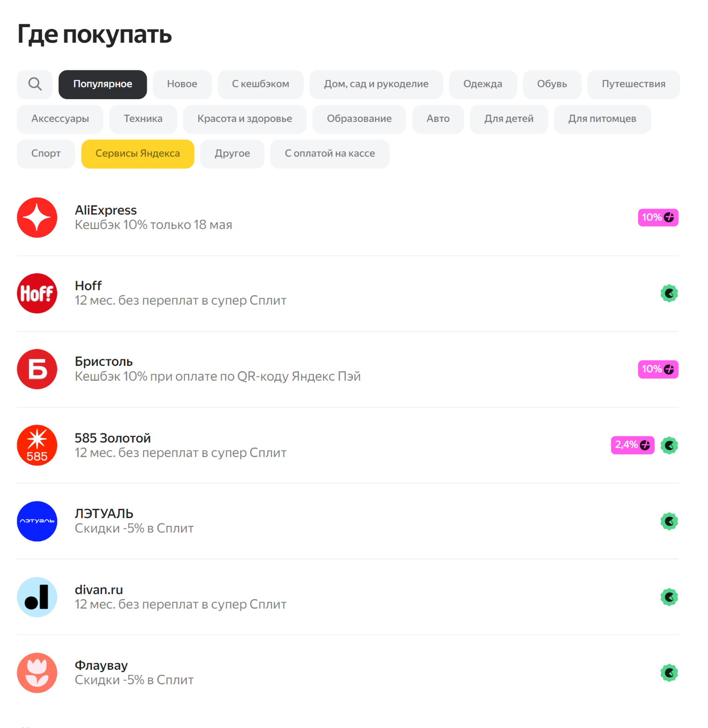This screenshot has width=708, height=728.
Task: Click ЛЭТУАЛЬ's 'Скидки -5% в Сплит' text
Action: (134, 528)
